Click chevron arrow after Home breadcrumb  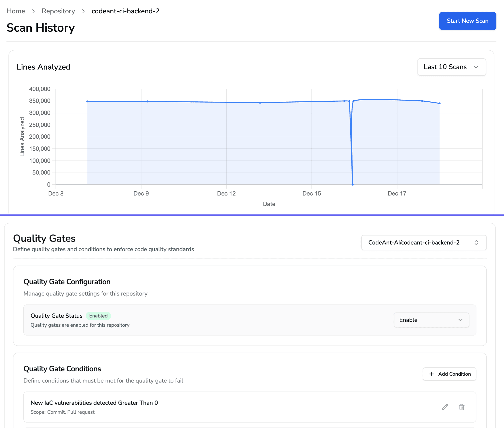pyautogui.click(x=33, y=11)
